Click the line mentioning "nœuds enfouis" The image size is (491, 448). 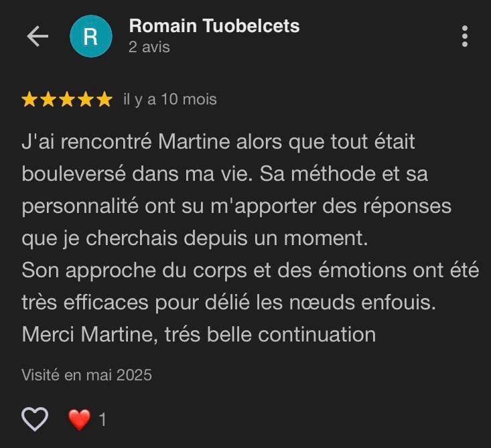(229, 302)
